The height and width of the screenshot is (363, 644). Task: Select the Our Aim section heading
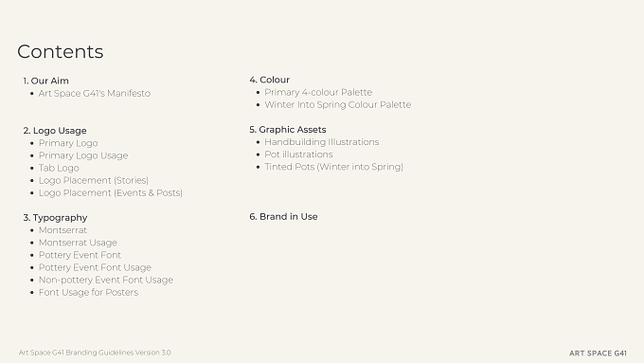pyautogui.click(x=46, y=81)
